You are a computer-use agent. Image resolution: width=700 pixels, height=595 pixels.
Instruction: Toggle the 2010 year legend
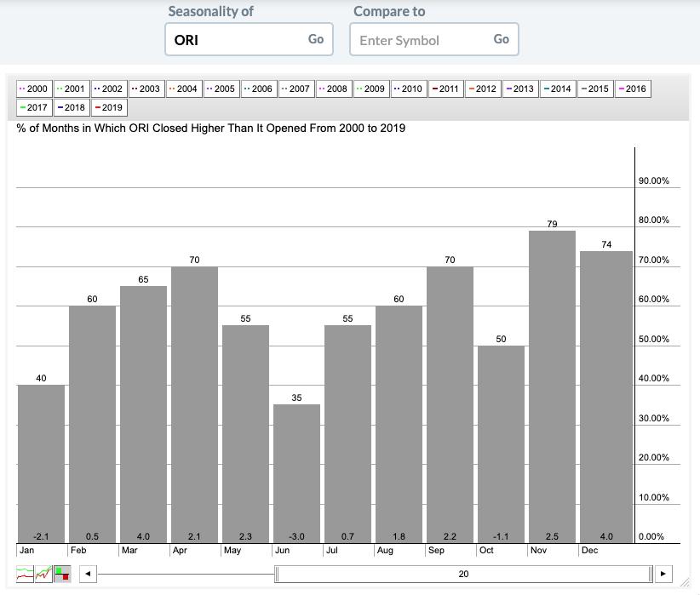pyautogui.click(x=410, y=89)
